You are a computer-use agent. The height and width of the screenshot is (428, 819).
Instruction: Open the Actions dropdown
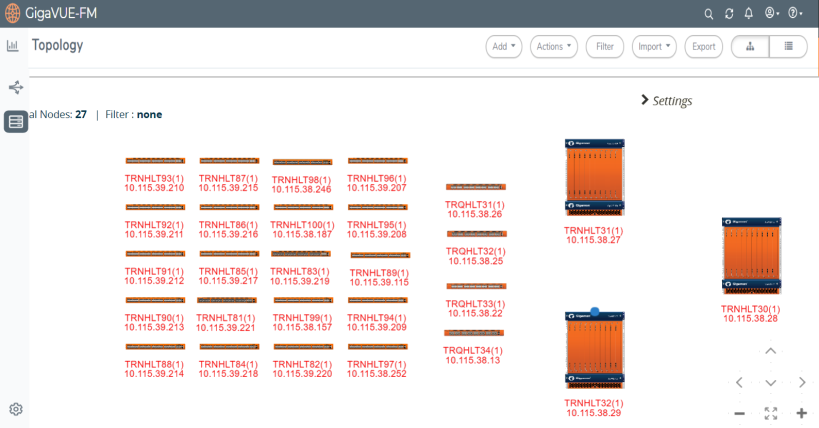554,46
